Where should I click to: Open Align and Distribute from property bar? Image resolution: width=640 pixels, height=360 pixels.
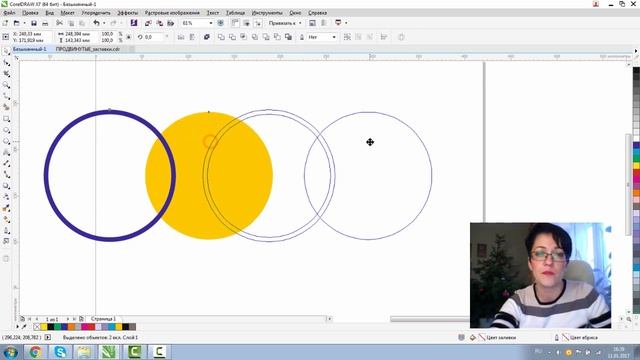point(384,37)
